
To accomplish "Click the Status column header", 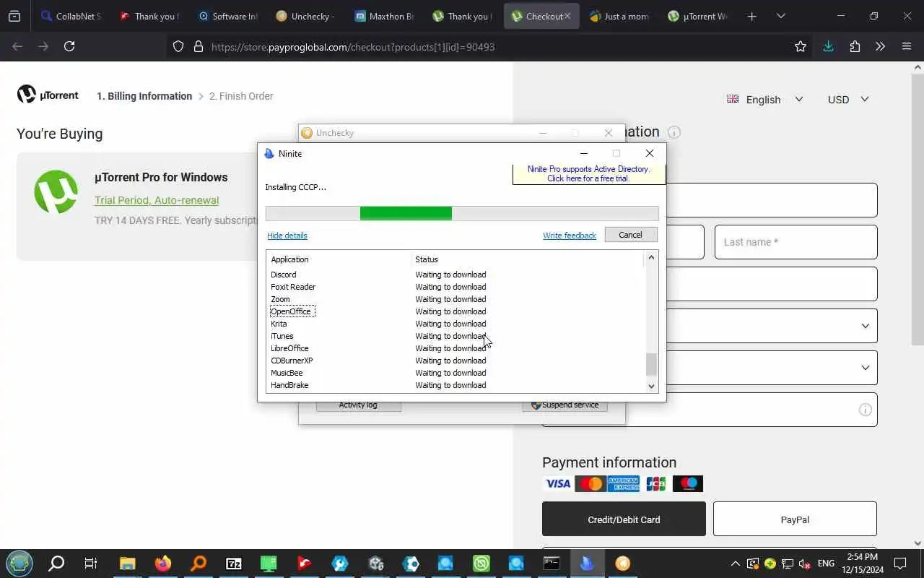I will click(527, 259).
